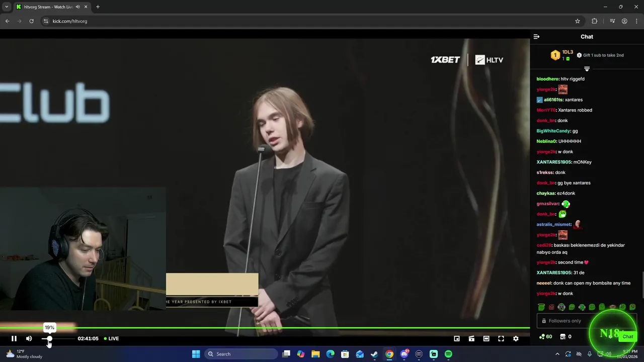Click the chat scrollbar

(x=642, y=284)
